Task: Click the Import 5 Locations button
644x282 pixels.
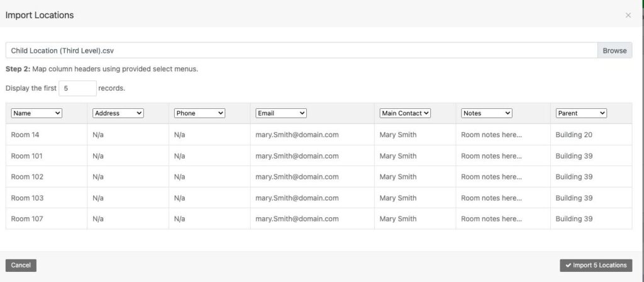Action: point(596,266)
